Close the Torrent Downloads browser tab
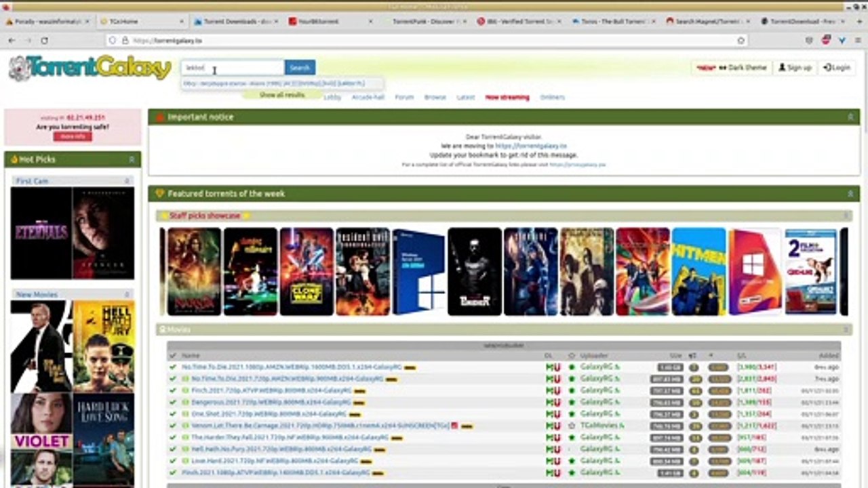Image resolution: width=868 pixels, height=488 pixels. click(275, 22)
